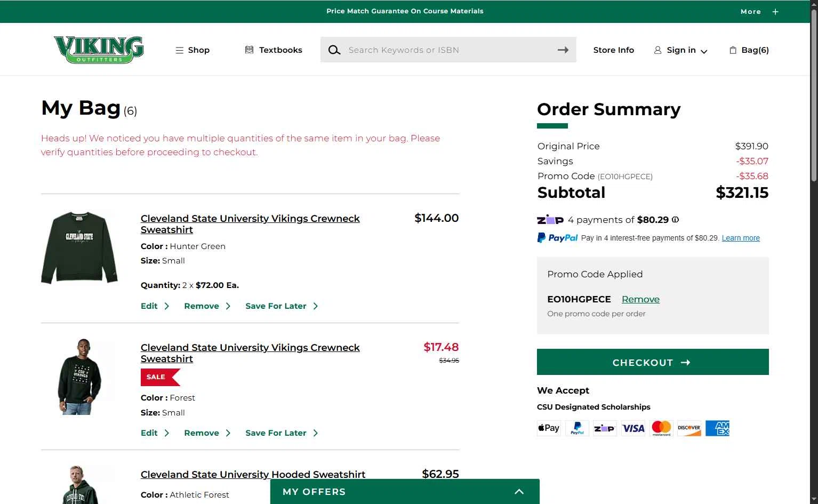Open the Hooded Sweatshirt product link
Image resolution: width=818 pixels, height=504 pixels.
pos(253,474)
